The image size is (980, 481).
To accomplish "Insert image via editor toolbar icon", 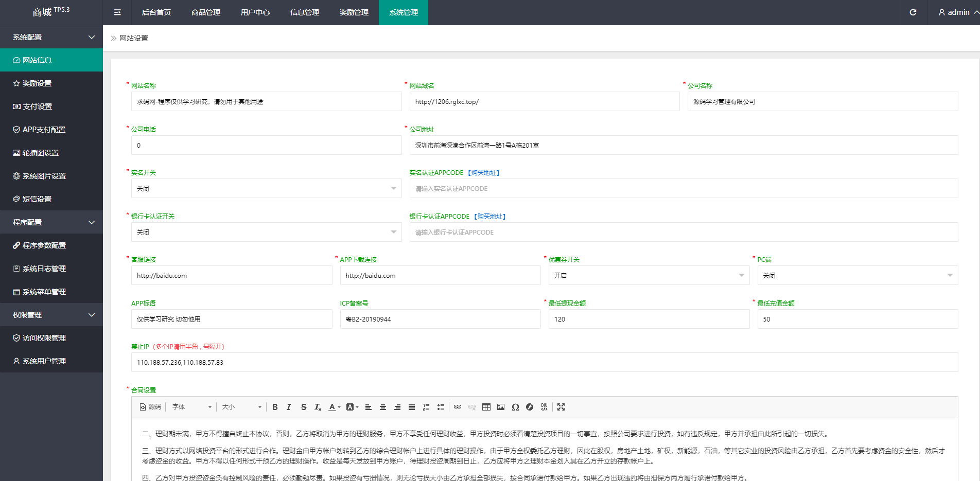I will pos(501,407).
